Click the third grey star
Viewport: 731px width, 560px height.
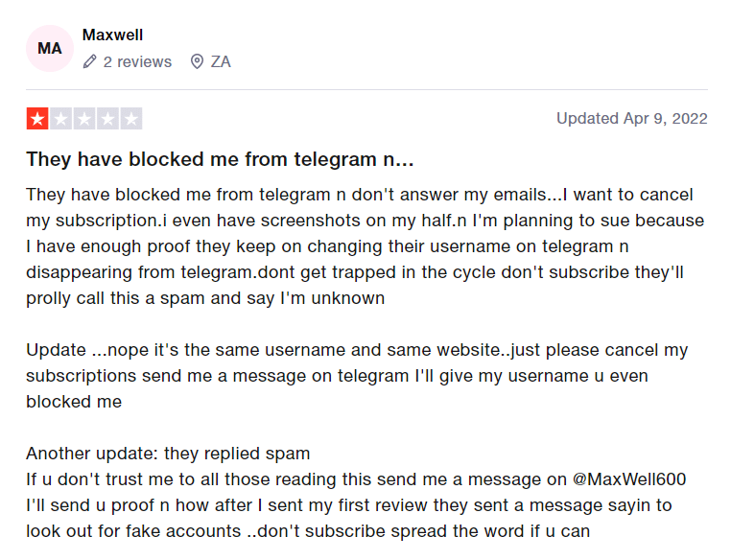(x=84, y=119)
